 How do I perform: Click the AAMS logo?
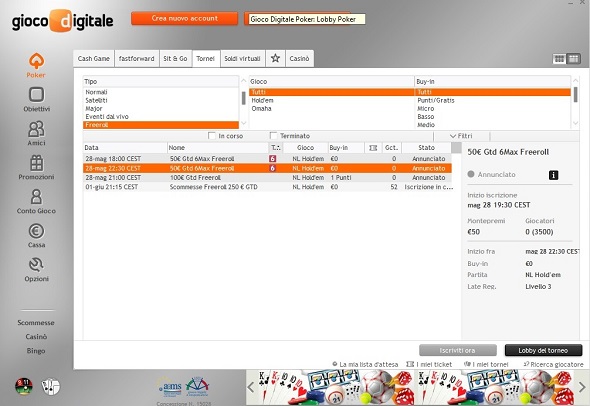coord(170,388)
